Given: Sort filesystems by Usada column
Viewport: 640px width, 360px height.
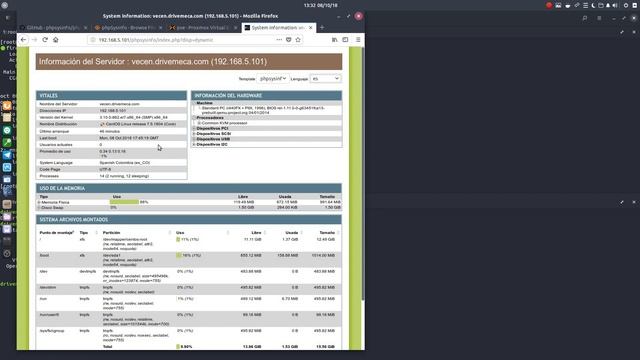Looking at the screenshot, I should pyautogui.click(x=291, y=233).
